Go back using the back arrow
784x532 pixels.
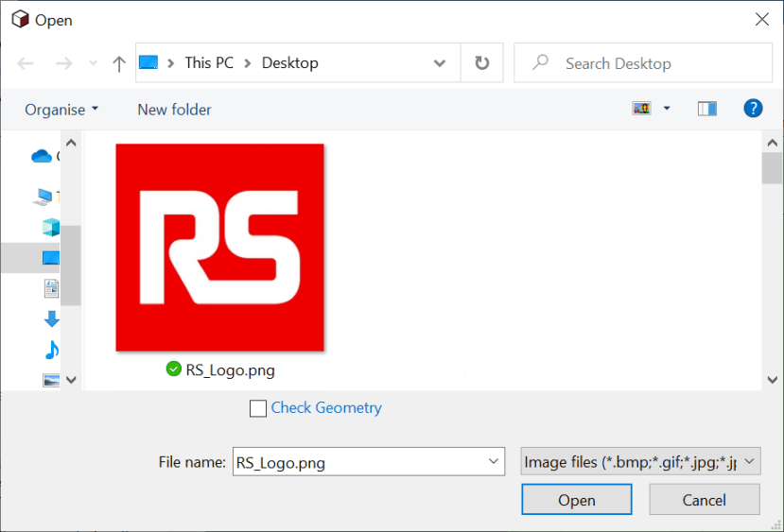click(x=25, y=63)
